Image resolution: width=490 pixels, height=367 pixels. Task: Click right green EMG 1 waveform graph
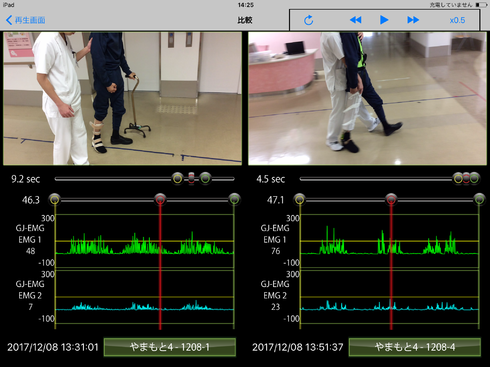390,241
